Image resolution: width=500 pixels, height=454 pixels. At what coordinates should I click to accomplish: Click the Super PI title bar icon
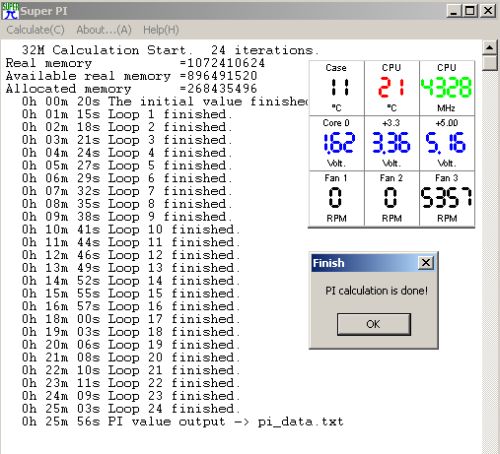pos(10,11)
